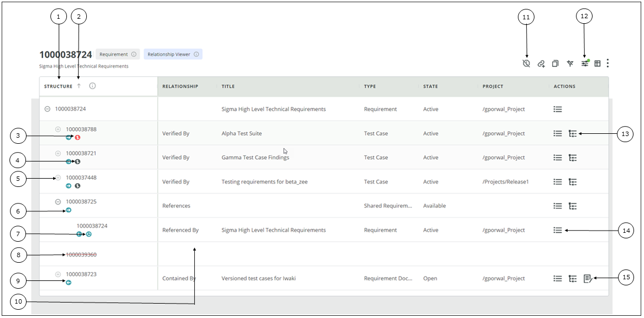Expand the 1000037448 node

pyautogui.click(x=58, y=178)
